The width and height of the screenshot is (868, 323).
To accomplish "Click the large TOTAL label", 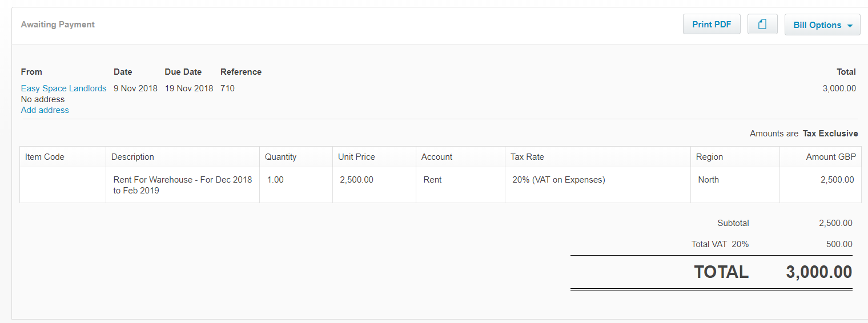I will 721,272.
